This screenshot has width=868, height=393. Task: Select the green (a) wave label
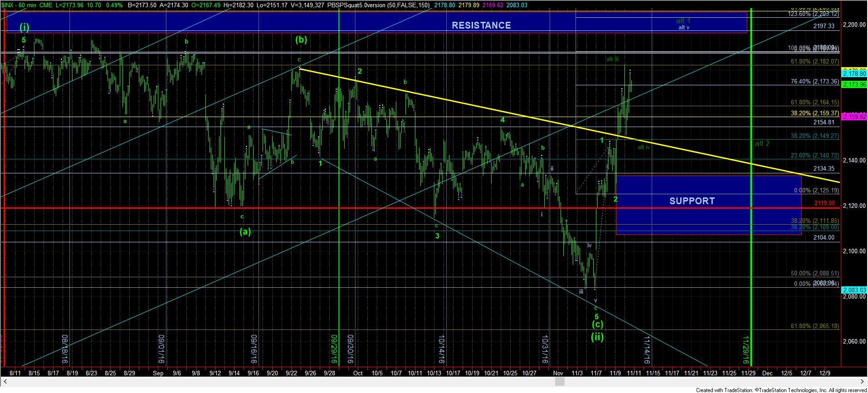point(245,232)
